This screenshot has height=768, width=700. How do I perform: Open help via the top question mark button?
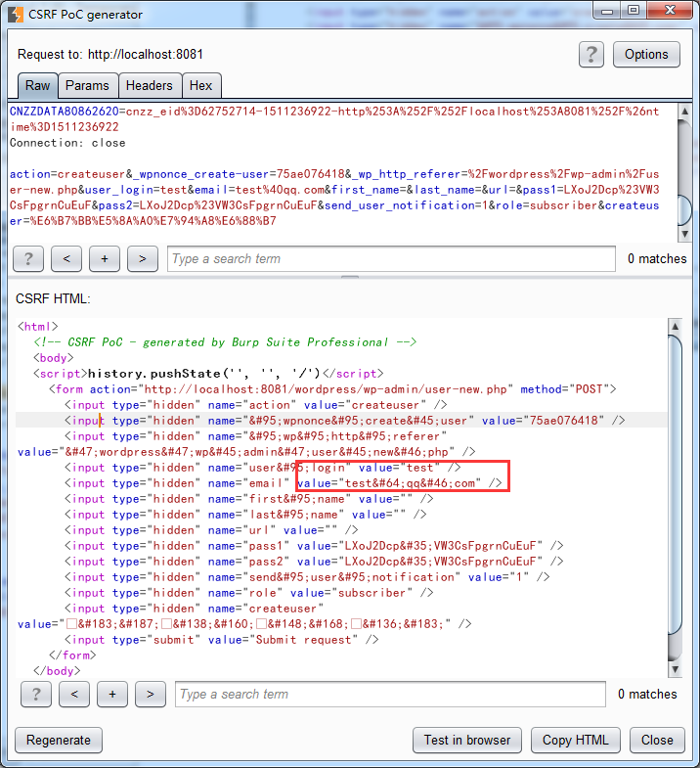click(x=591, y=55)
